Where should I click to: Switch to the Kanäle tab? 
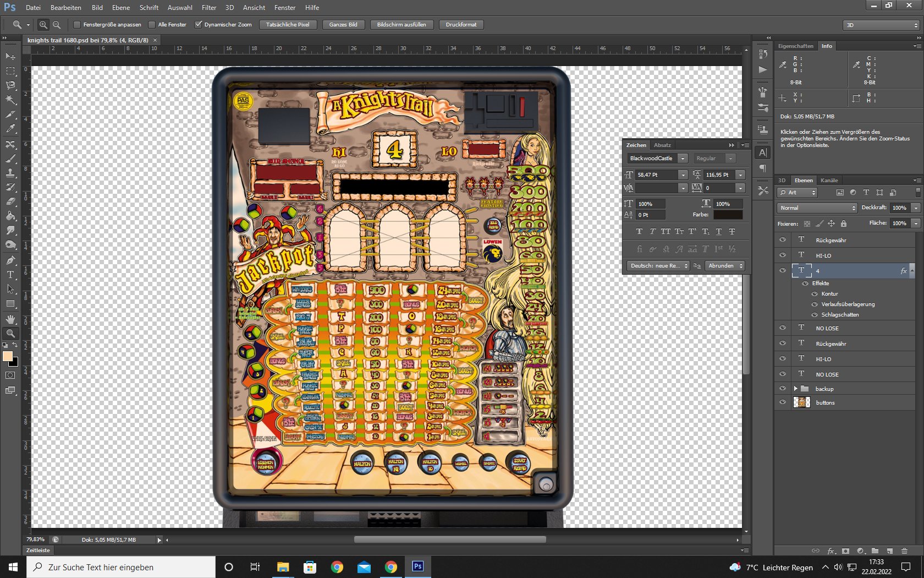tap(829, 181)
